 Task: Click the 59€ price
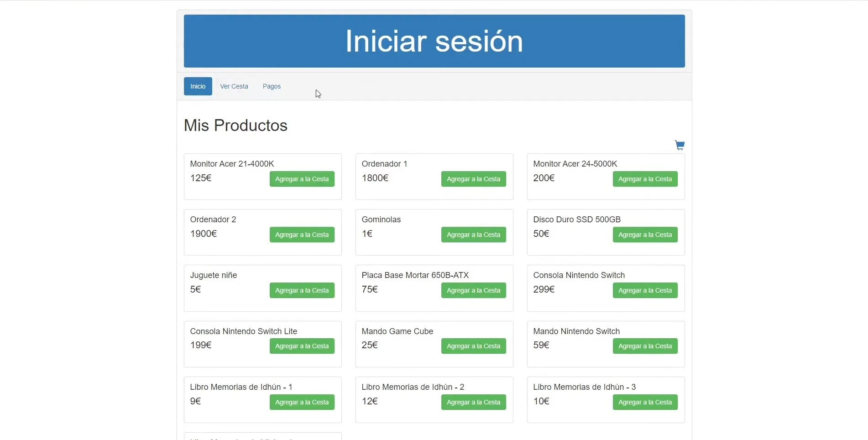pos(541,345)
